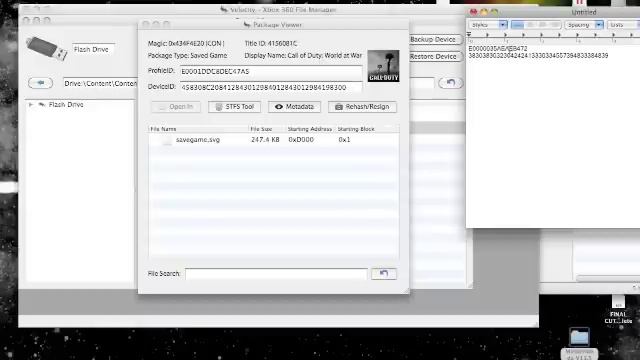This screenshot has width=640, height=360.
Task: Click the disabled Open In button
Action: [176, 107]
